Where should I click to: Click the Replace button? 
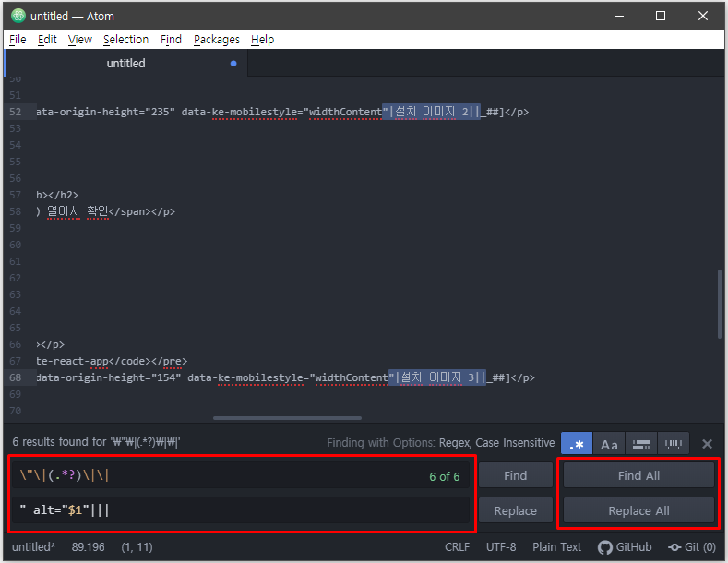pos(516,511)
